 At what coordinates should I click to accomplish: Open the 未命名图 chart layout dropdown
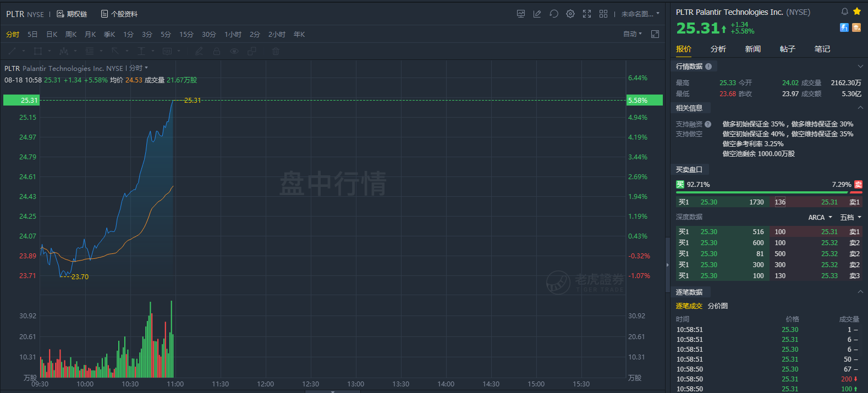tap(640, 14)
